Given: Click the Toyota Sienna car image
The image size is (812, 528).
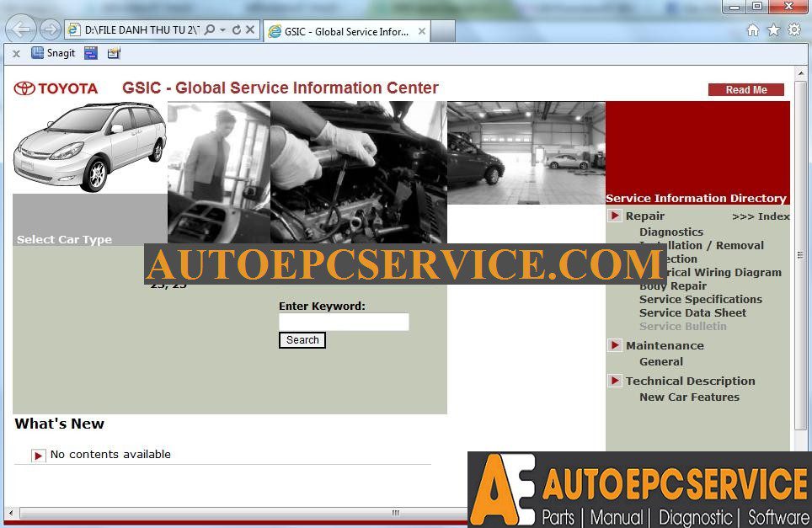Looking at the screenshot, I should (89, 147).
